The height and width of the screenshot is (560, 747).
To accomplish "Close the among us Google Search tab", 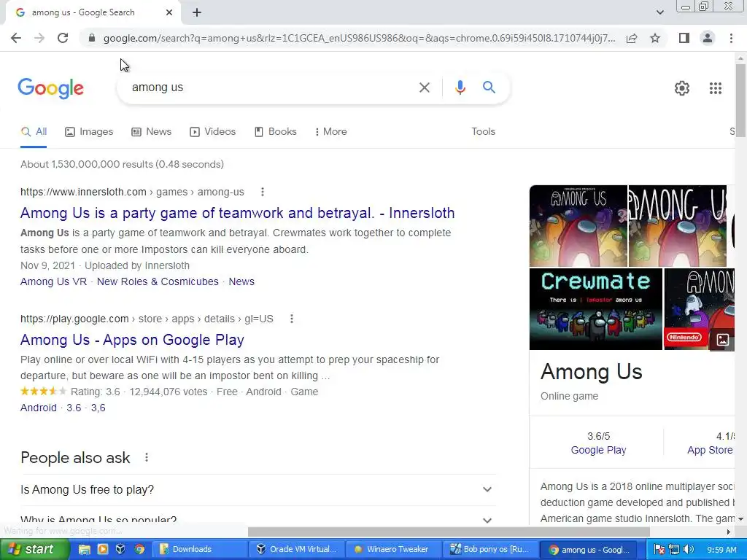I will point(169,12).
